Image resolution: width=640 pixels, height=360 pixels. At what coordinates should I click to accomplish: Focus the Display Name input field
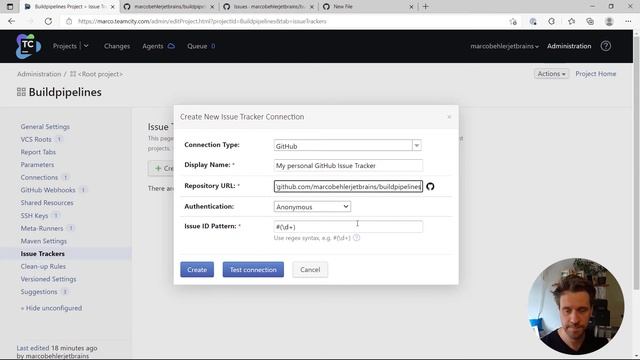(x=348, y=165)
